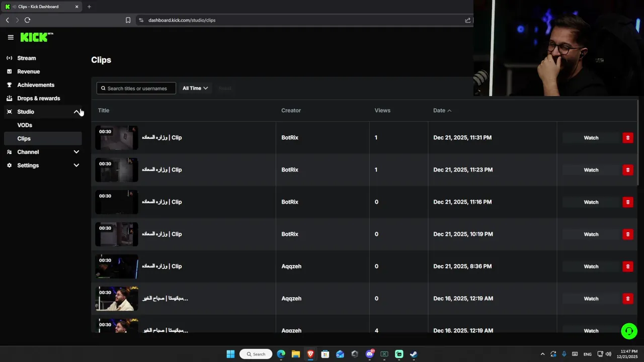Click the Revenue icon in sidebar
The image size is (644, 362).
click(x=9, y=71)
